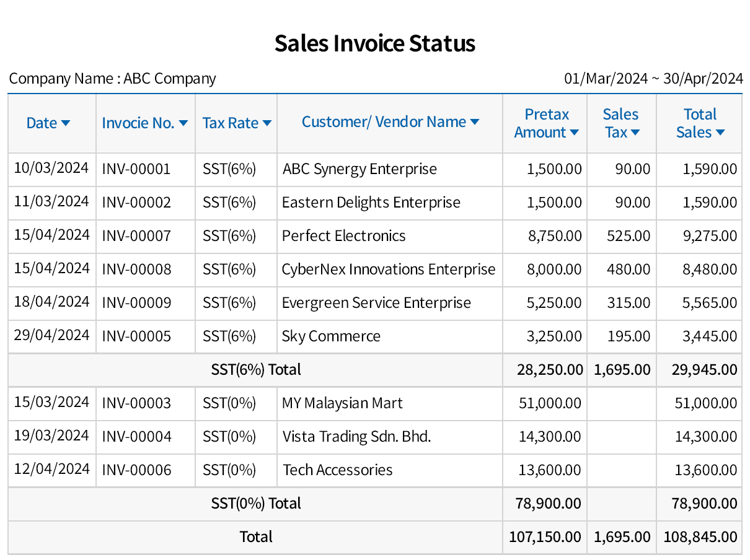Select the SST(6%) Total row
This screenshot has width=750, height=560.
[256, 369]
